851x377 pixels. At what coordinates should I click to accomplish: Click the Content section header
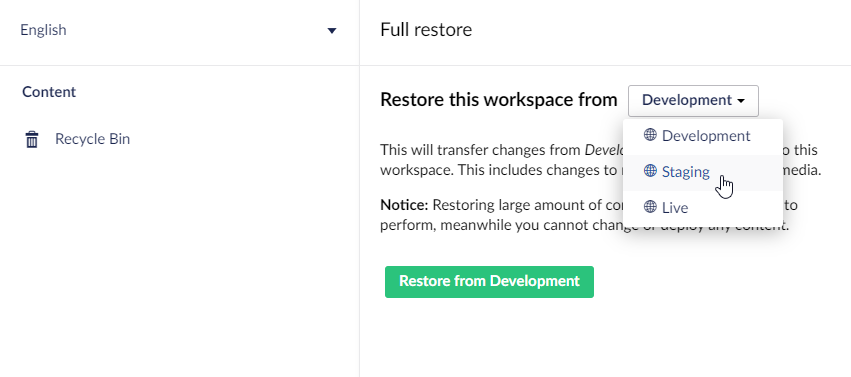point(49,92)
